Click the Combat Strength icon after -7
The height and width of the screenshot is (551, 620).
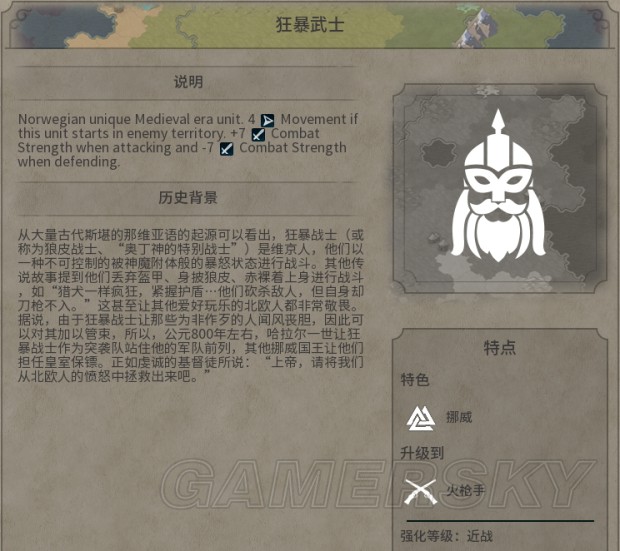point(227,149)
